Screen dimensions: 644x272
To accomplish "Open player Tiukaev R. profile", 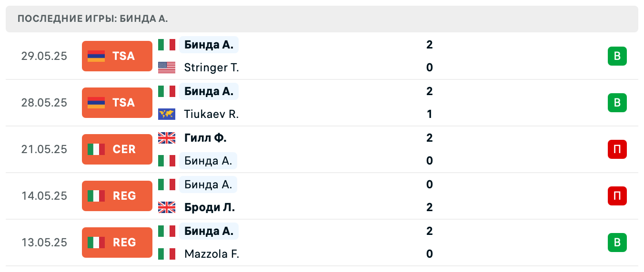I will (211, 114).
